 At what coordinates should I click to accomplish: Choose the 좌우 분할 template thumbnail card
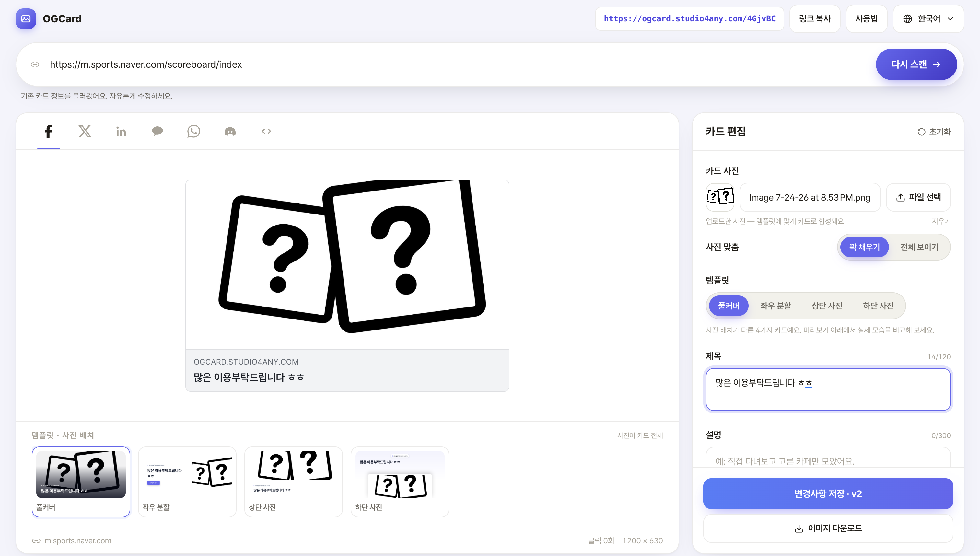tap(187, 482)
